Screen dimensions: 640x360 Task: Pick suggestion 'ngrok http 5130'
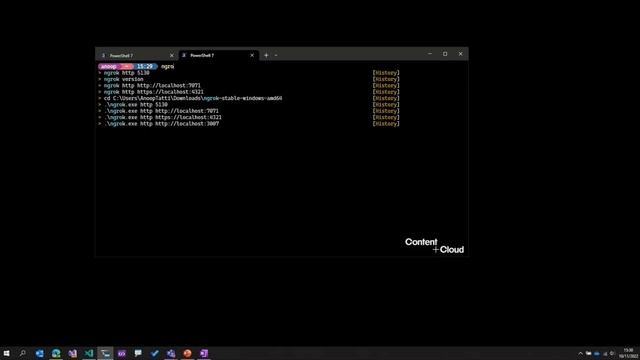click(x=127, y=73)
